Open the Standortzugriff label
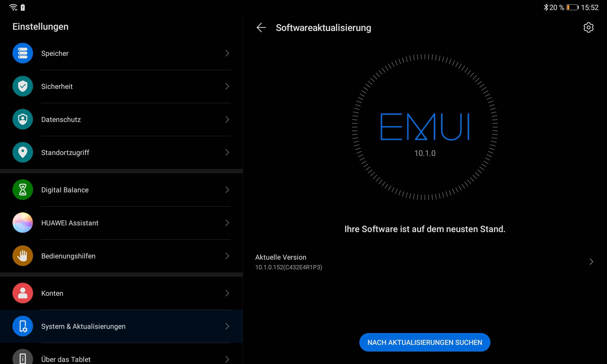 (x=65, y=153)
